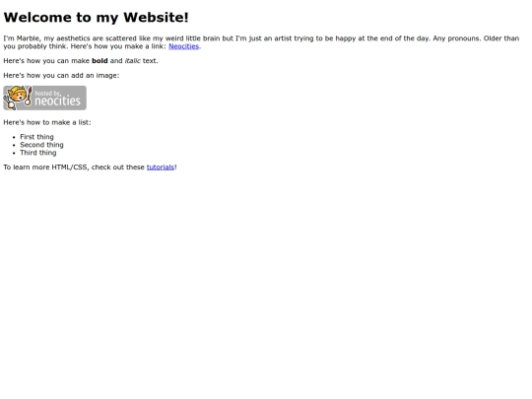
Task: Click the "Here's how to make a list" text
Action: coord(47,122)
